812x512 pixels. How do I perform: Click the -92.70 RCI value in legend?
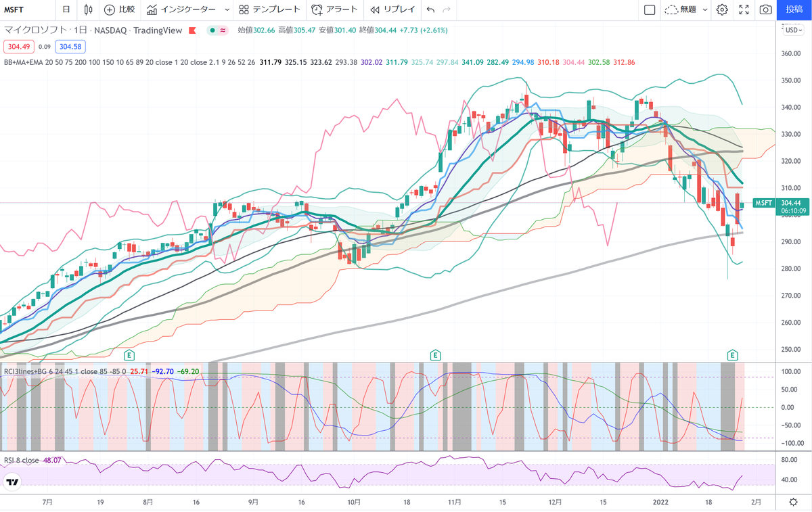click(x=162, y=371)
